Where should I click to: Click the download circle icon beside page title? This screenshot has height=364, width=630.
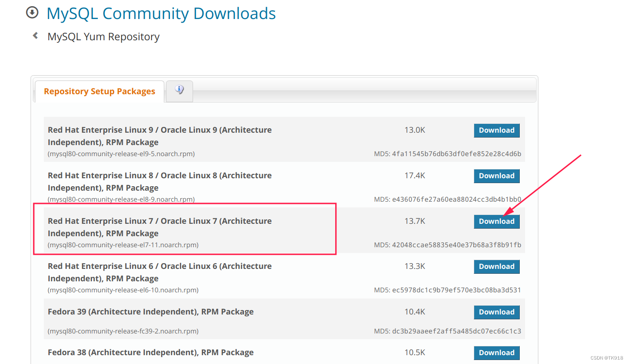coord(32,13)
